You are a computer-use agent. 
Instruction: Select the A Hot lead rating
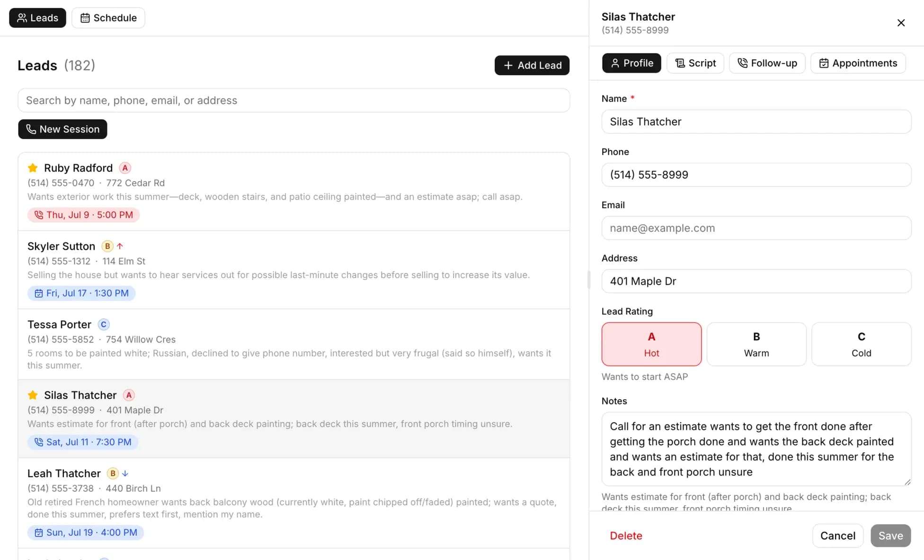[651, 344]
